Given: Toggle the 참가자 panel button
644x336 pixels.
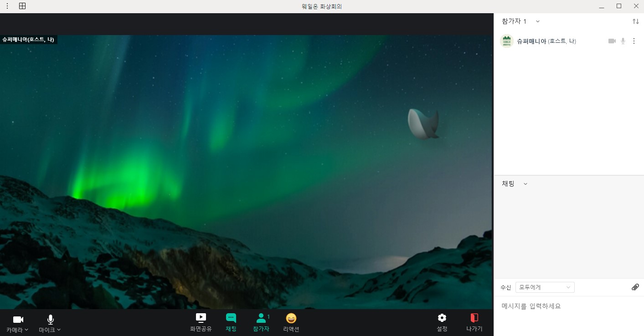Looking at the screenshot, I should click(261, 322).
